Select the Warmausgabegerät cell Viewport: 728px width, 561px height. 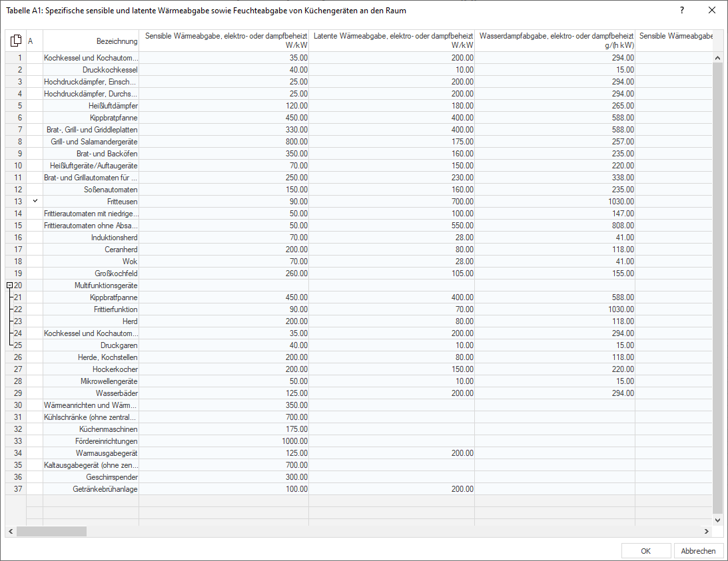[91, 453]
